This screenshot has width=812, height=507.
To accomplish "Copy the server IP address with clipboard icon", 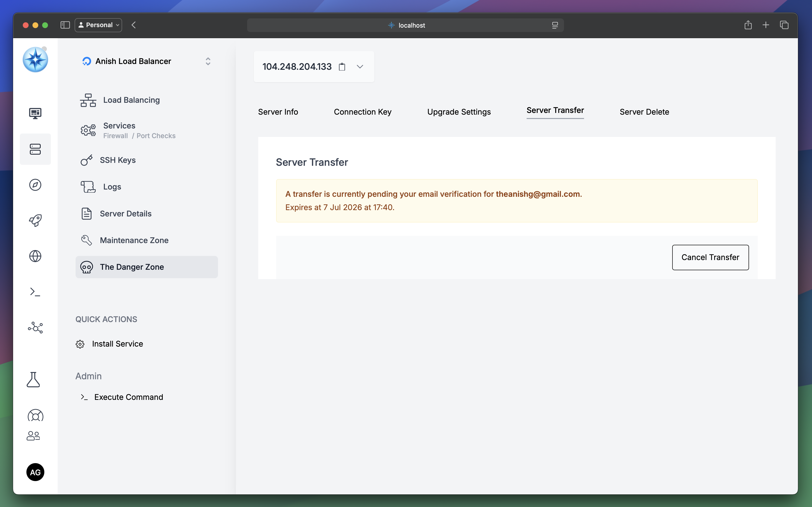I will pyautogui.click(x=342, y=67).
